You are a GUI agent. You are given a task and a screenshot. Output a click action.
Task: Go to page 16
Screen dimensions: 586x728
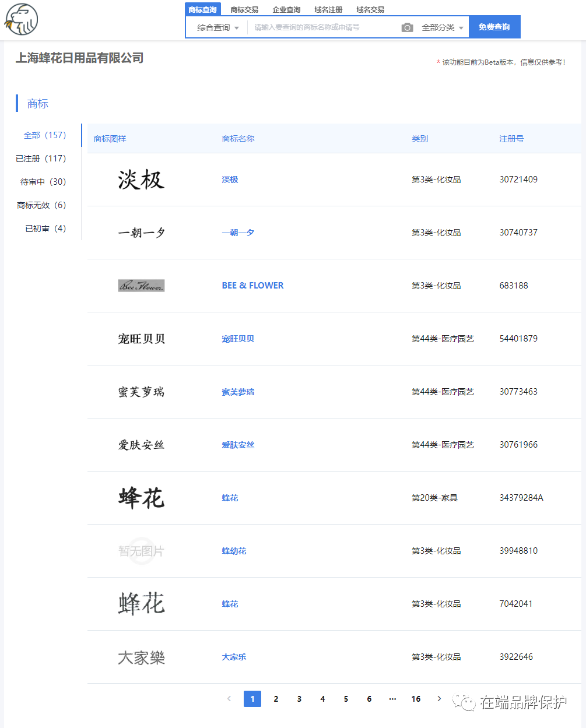click(x=416, y=698)
